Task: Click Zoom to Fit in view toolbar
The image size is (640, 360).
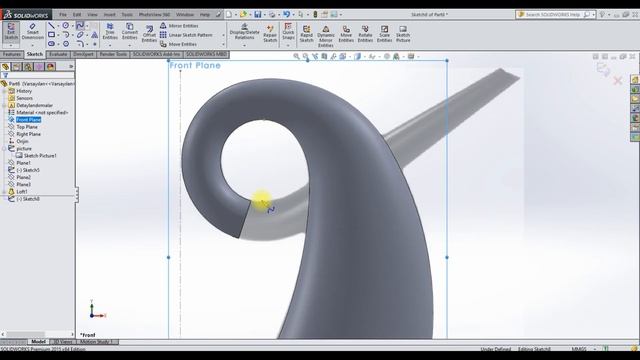Action: tap(296, 56)
